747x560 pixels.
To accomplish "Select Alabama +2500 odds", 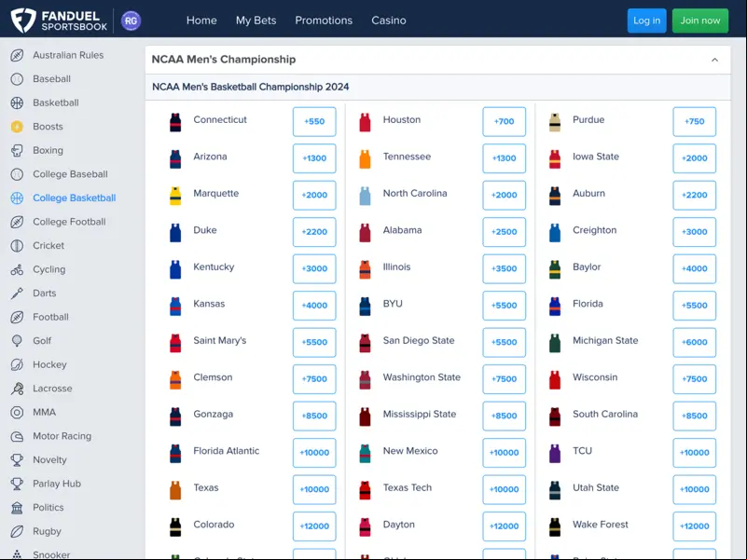I will coord(504,232).
